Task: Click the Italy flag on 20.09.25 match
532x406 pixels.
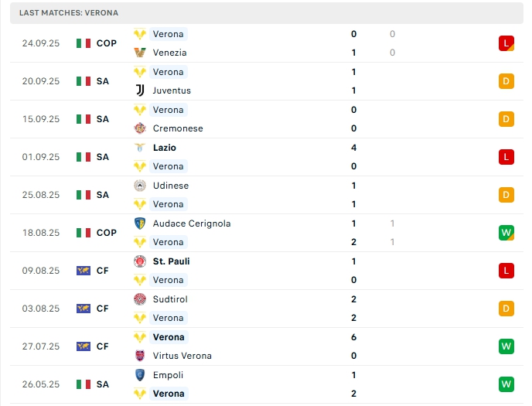Action: coord(84,81)
